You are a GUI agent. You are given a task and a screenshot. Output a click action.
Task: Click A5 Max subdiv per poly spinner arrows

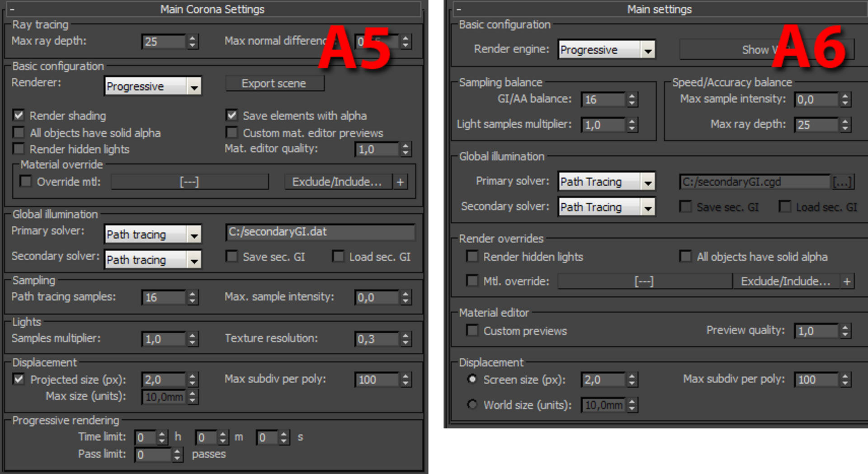click(406, 380)
